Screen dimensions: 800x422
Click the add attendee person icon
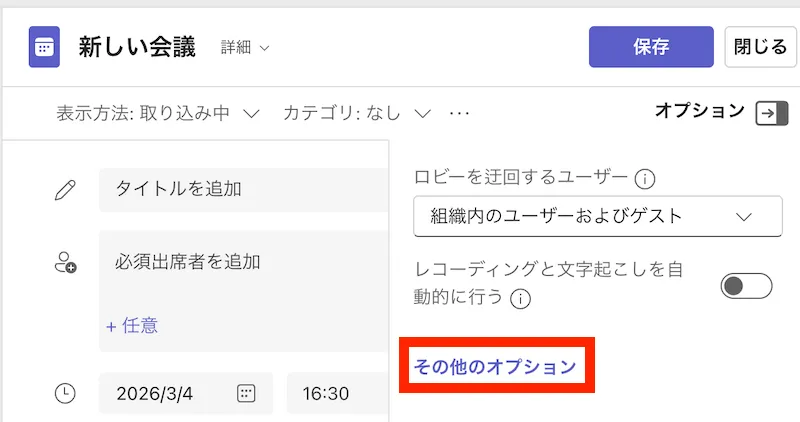click(x=65, y=263)
